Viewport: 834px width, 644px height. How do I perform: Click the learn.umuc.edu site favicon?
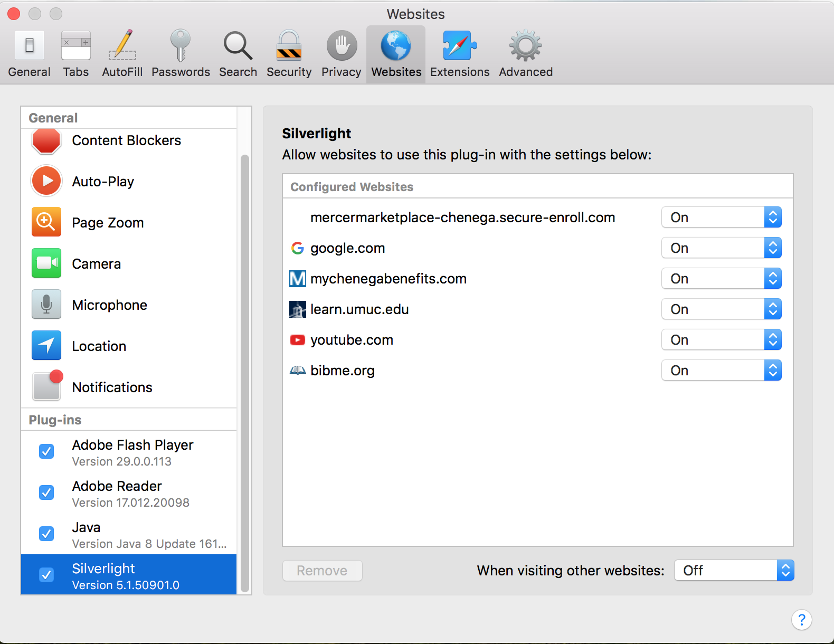(x=298, y=309)
